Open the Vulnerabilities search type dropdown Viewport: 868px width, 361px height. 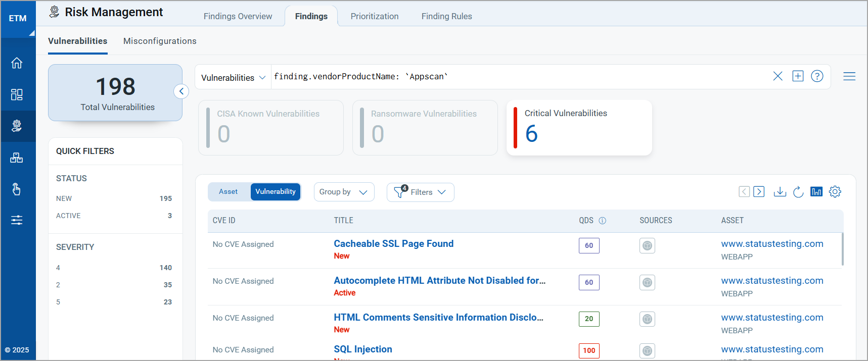(x=233, y=77)
